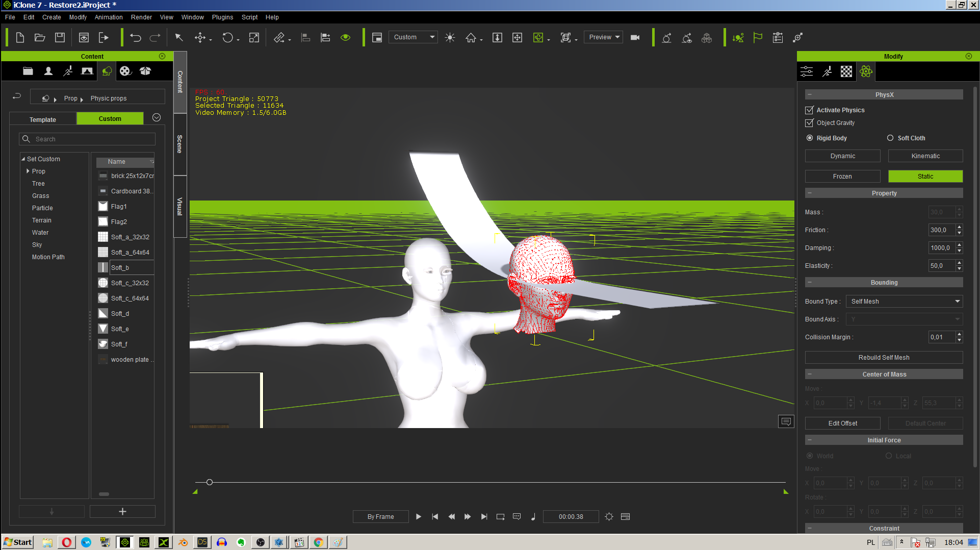Expand the Prop tree node
980x550 pixels.
point(28,171)
